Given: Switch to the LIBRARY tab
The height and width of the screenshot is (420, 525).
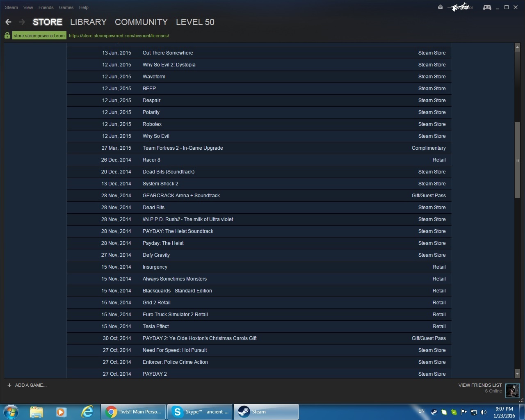Looking at the screenshot, I should click(88, 22).
